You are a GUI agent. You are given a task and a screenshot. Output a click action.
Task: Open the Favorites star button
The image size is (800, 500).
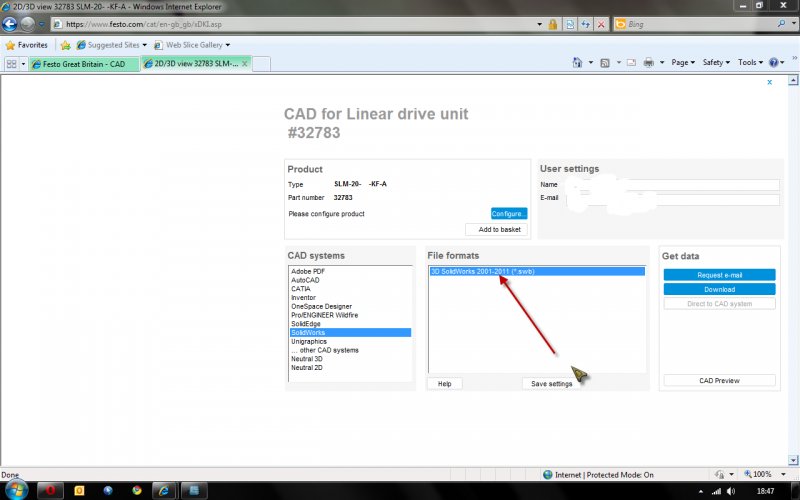pyautogui.click(x=27, y=45)
